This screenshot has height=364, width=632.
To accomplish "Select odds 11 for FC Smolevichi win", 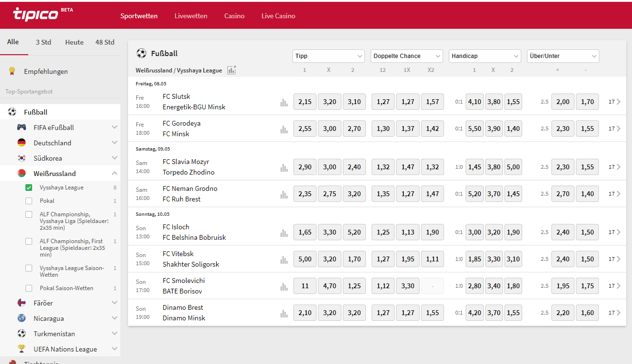I will (x=305, y=286).
